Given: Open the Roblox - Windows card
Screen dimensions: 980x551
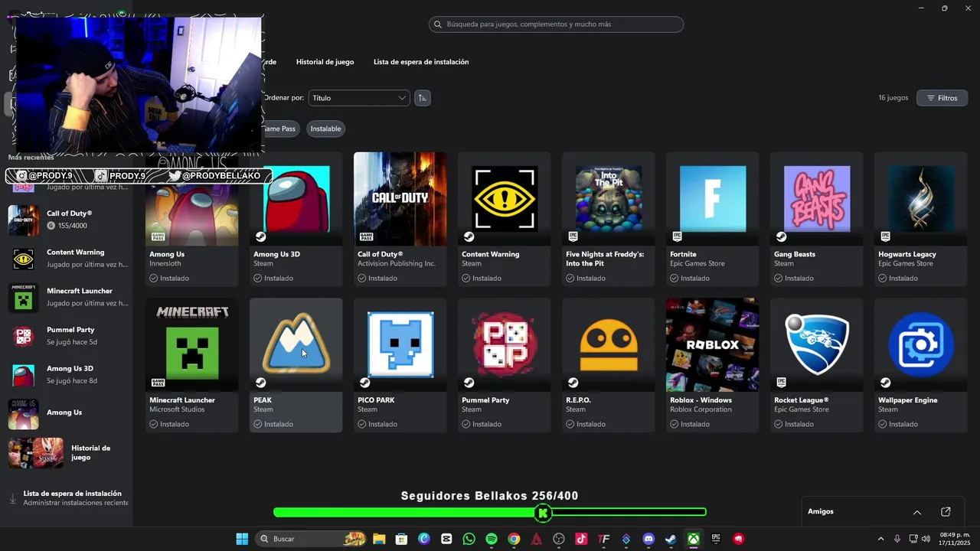Looking at the screenshot, I should point(712,365).
